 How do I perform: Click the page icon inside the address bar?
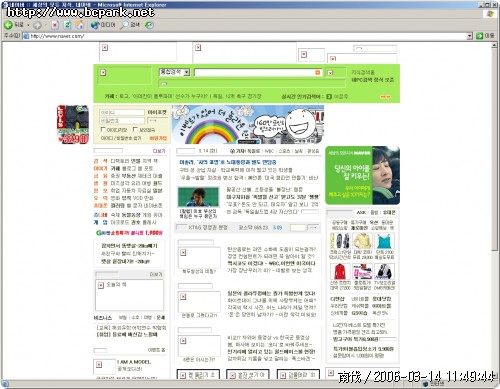26,36
